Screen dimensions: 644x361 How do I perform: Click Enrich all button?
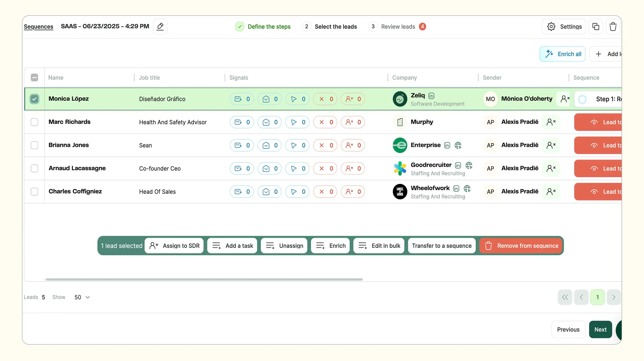coord(562,54)
